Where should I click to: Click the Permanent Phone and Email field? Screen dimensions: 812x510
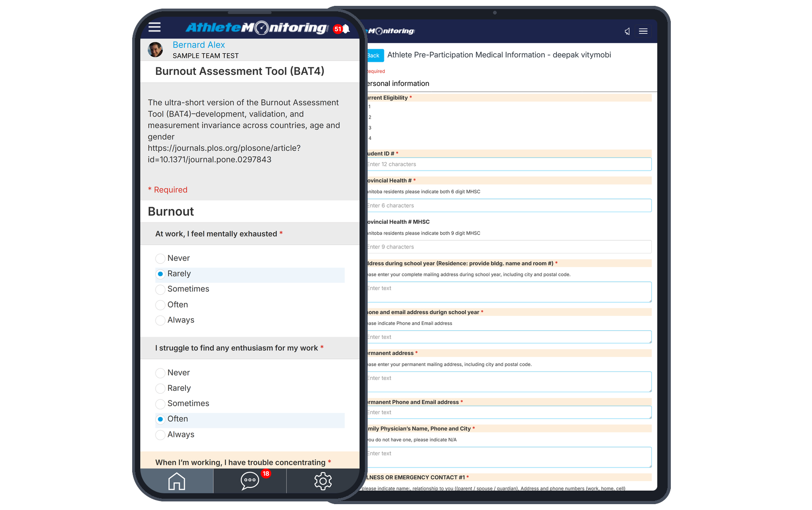pyautogui.click(x=508, y=413)
